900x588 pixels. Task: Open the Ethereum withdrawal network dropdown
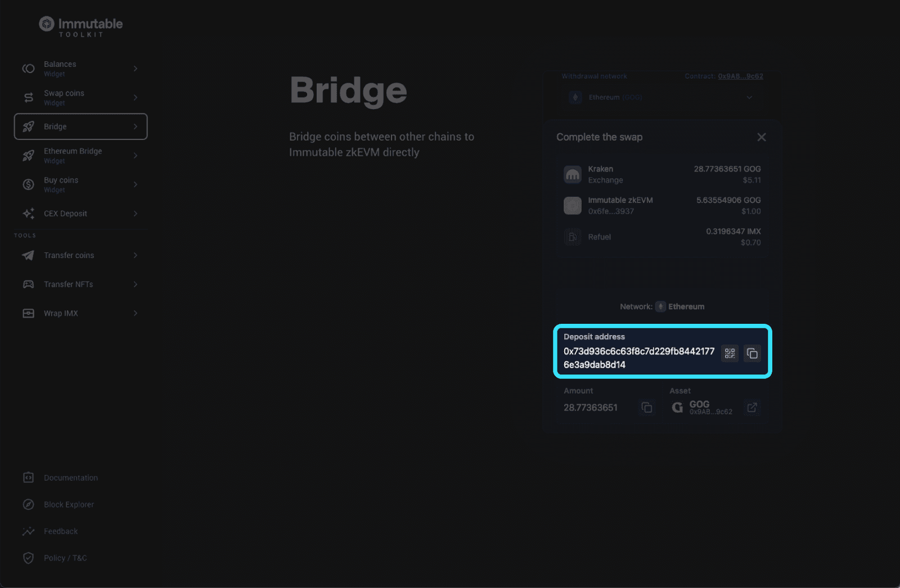tap(661, 97)
